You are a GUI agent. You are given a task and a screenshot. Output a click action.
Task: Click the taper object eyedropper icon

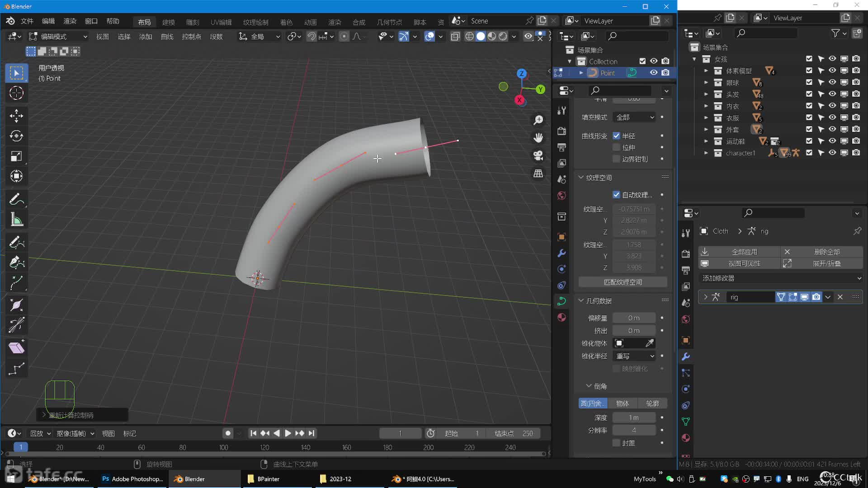pyautogui.click(x=650, y=343)
